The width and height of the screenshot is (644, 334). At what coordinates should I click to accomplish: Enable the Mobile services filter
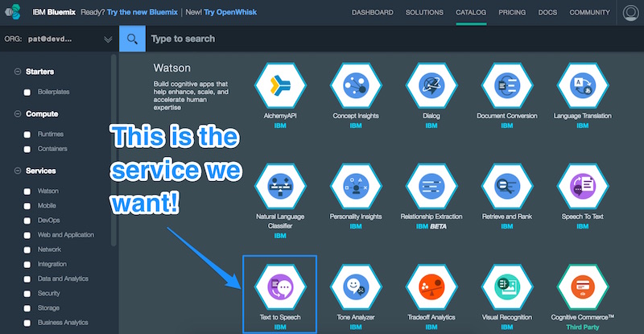tap(27, 206)
